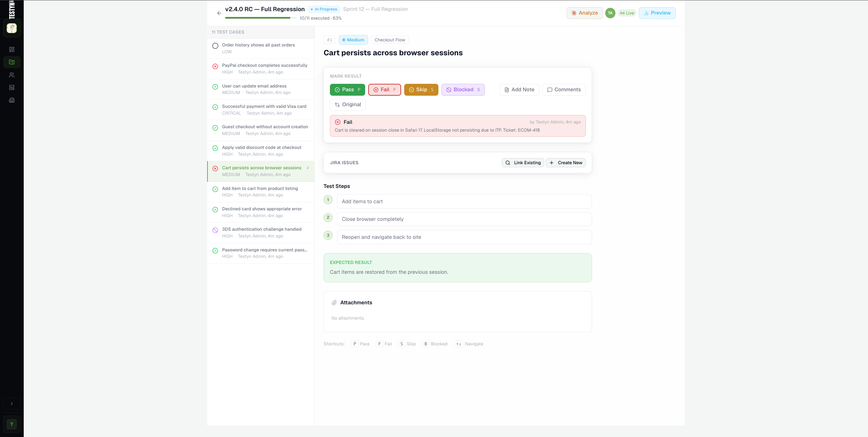Select 'Apply valid discount code at checkout' test case

tap(261, 151)
